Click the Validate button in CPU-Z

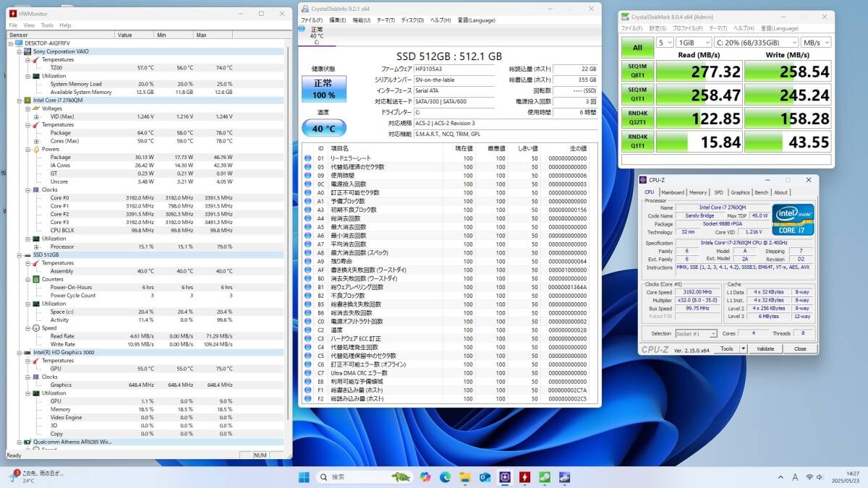pos(765,348)
